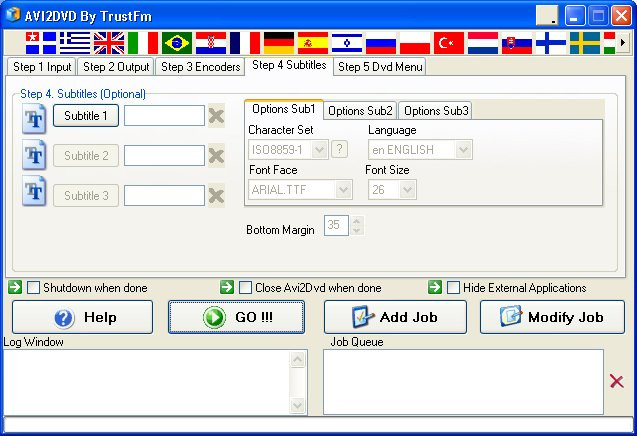
Task: Click the text icon beside Subtitle 2
Action: click(34, 154)
